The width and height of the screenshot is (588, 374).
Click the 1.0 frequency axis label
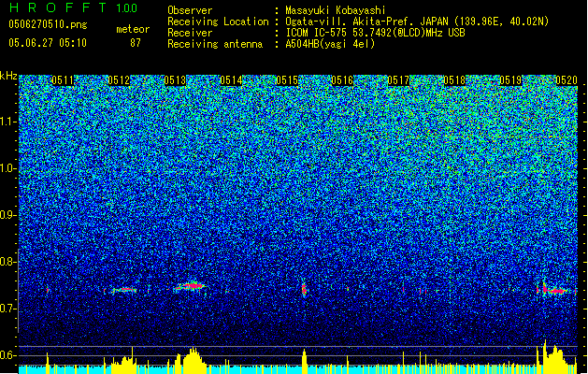pyautogui.click(x=8, y=168)
